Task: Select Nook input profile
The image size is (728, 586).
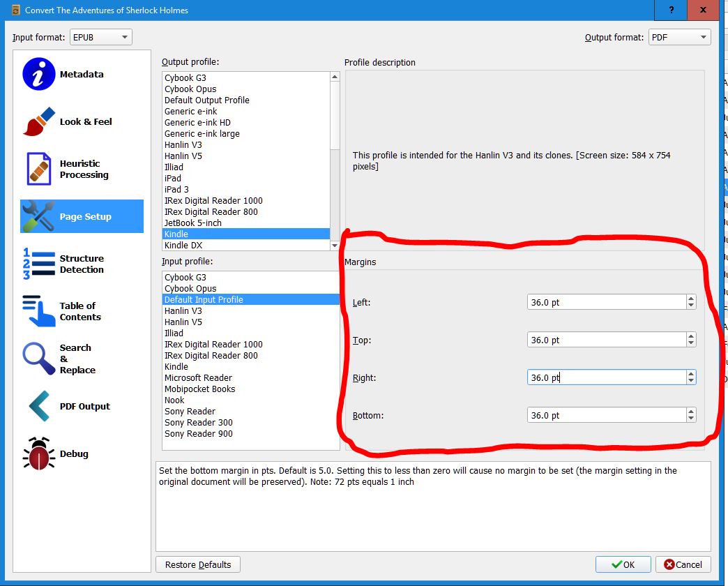Action: [x=251, y=400]
